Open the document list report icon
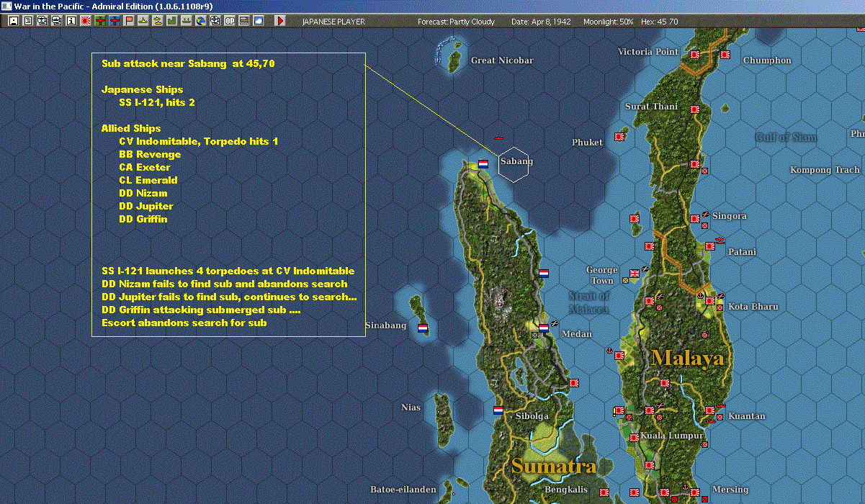 [28, 21]
